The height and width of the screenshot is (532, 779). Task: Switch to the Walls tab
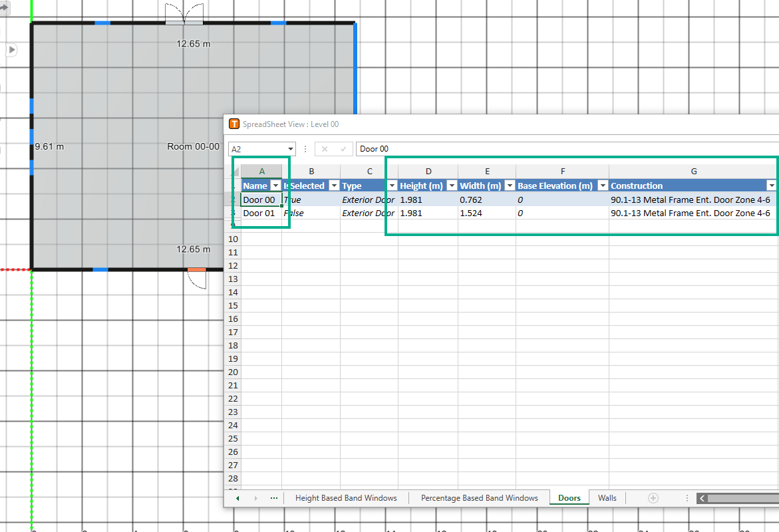607,497
